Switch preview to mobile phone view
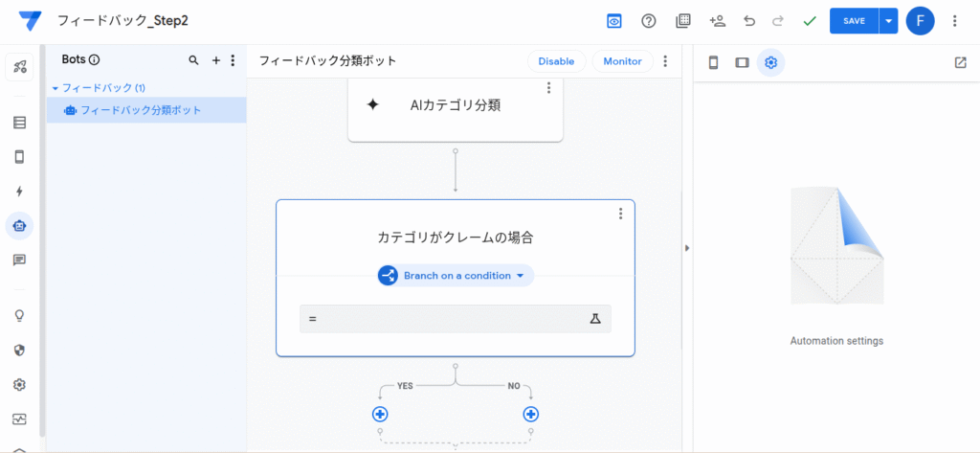980x453 pixels. (x=713, y=62)
